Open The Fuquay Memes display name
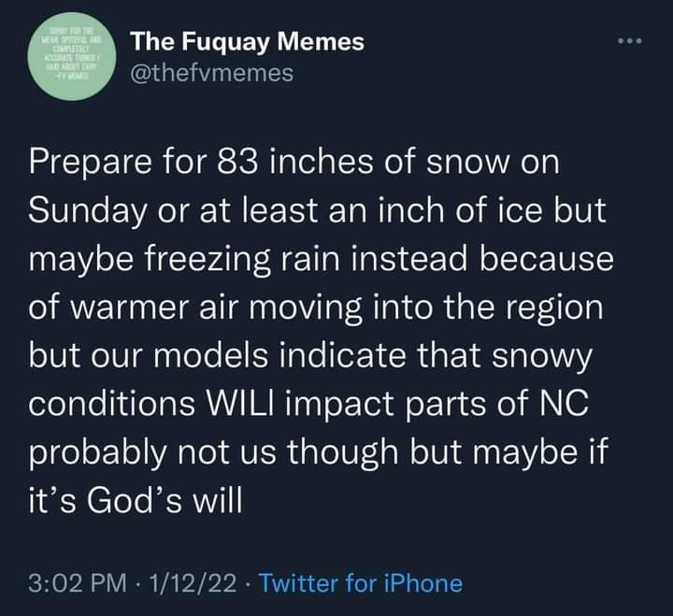Image resolution: width=673 pixels, height=616 pixels. pos(247,42)
